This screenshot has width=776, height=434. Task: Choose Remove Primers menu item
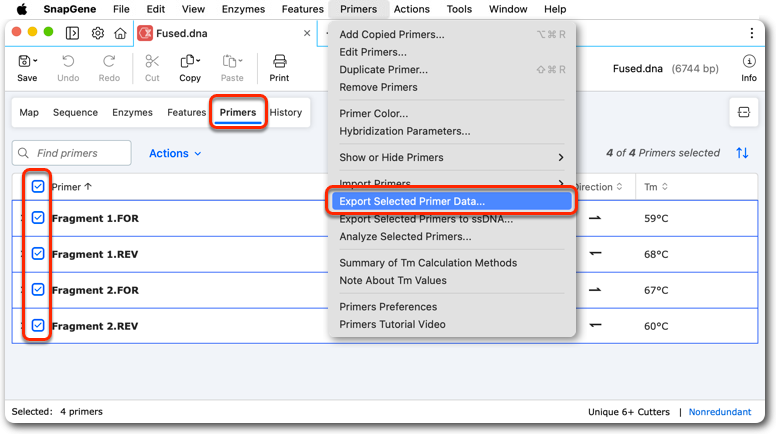point(452,87)
